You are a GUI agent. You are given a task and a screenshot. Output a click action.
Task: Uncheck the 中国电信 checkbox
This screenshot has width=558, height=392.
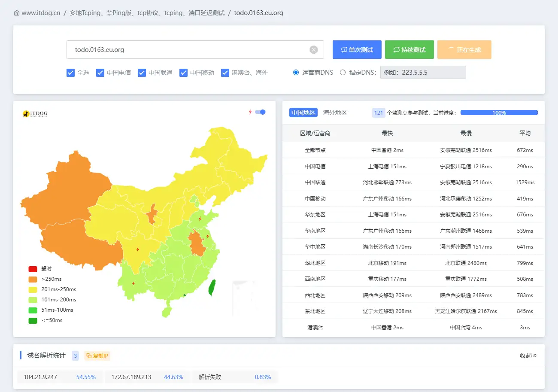pos(100,73)
